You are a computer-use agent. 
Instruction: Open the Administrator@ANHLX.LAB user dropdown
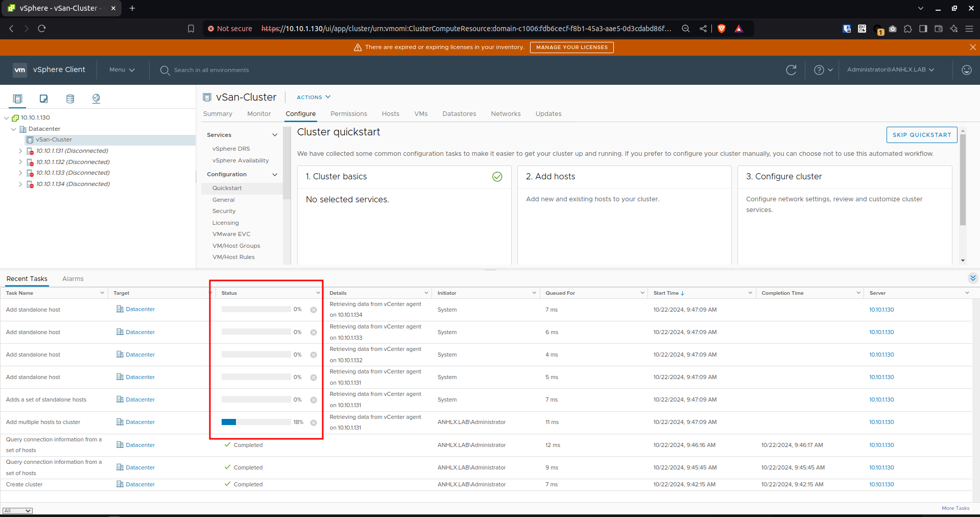[891, 70]
